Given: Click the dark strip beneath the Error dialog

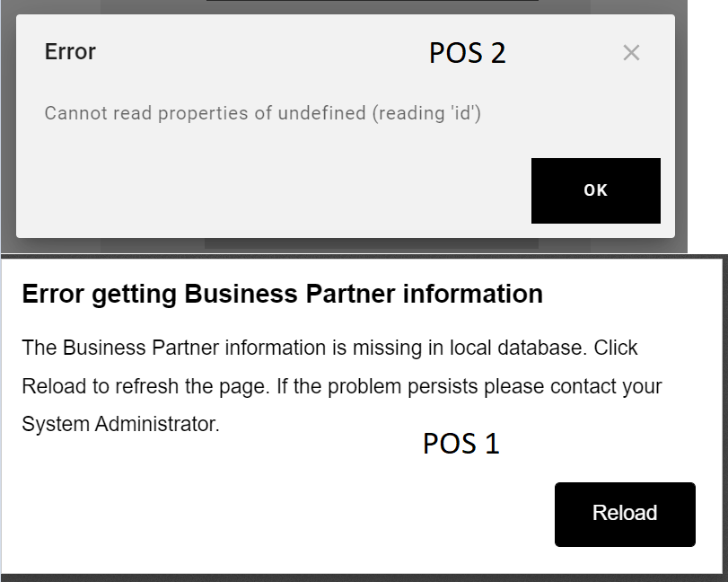Looking at the screenshot, I should 371,243.
